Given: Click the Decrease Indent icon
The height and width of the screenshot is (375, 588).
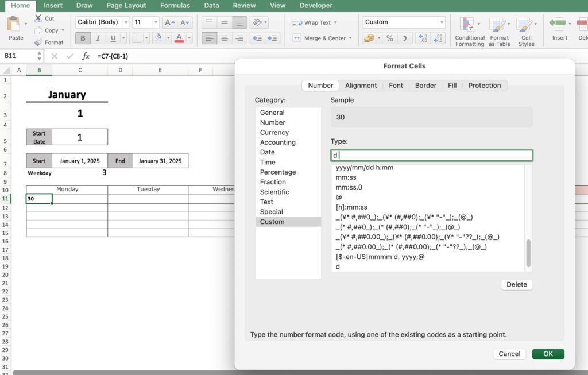Looking at the screenshot, I should 257,38.
